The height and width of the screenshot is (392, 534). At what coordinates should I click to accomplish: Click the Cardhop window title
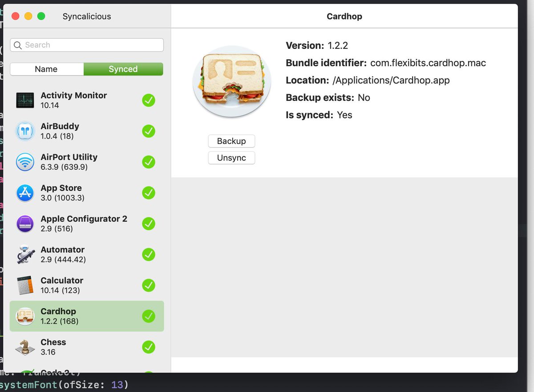(x=344, y=16)
